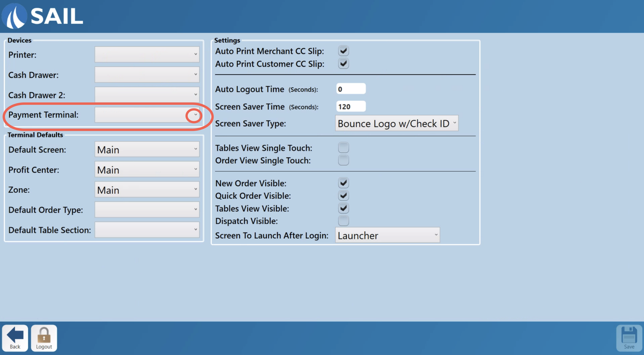Open Screen To Launch After Login dropdown
The width and height of the screenshot is (644, 355).
[x=387, y=235]
